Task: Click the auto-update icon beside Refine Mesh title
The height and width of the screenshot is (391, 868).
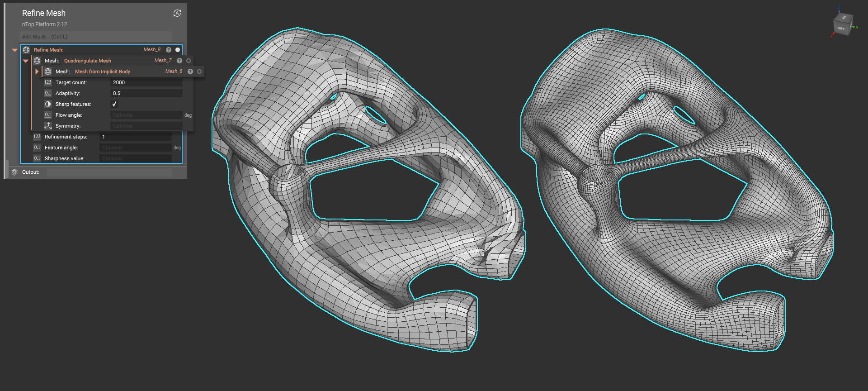Action: point(177,13)
